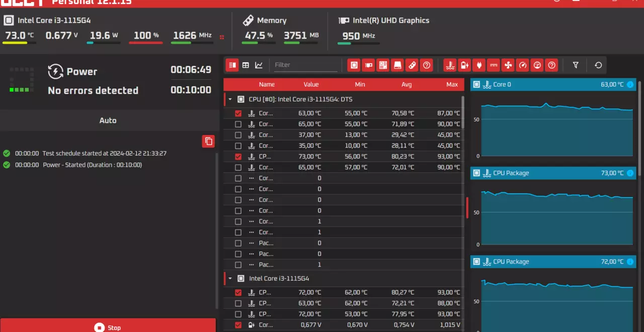Toggle the current sensor type filter
This screenshot has width=644, height=332.
click(x=494, y=65)
